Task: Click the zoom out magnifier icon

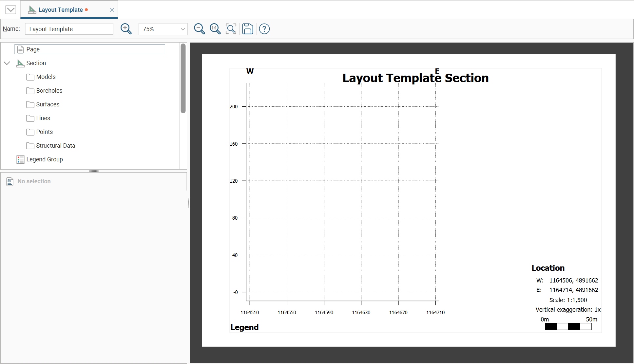Action: pos(199,29)
